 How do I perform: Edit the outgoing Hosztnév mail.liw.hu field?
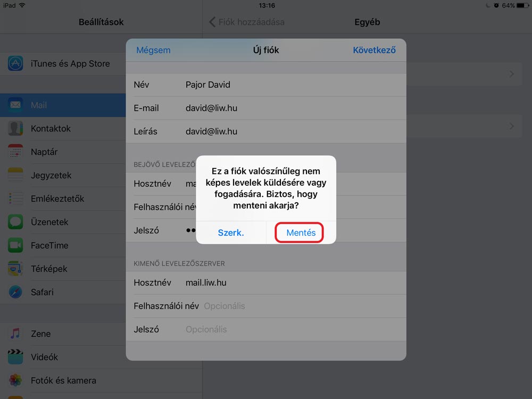[206, 283]
